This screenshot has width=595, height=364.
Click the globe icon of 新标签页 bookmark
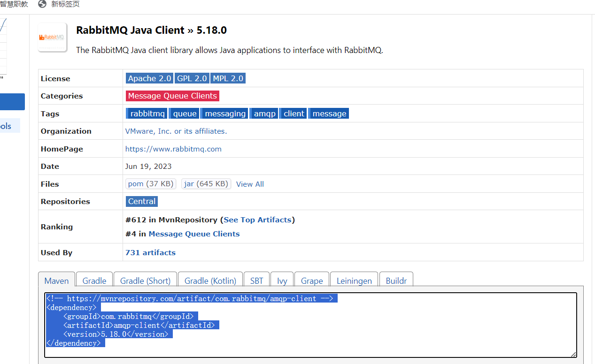42,4
